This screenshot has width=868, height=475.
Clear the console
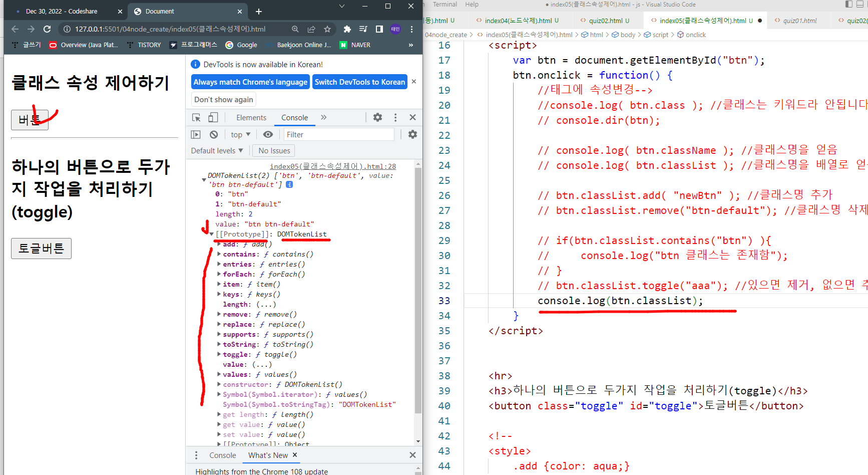[x=214, y=135]
